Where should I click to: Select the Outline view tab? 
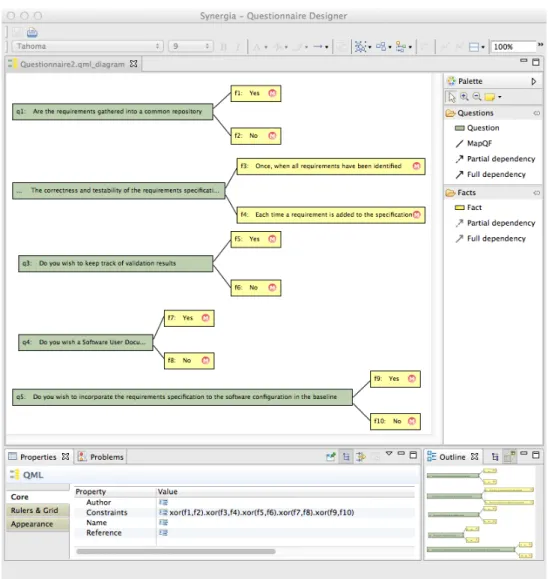coord(453,457)
